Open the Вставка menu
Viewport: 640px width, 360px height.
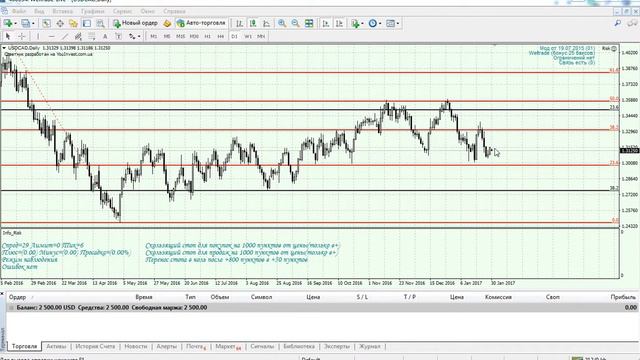pos(62,11)
